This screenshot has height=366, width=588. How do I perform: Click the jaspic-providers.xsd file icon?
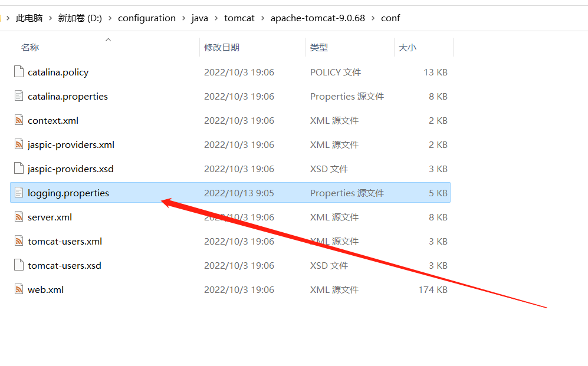[19, 169]
